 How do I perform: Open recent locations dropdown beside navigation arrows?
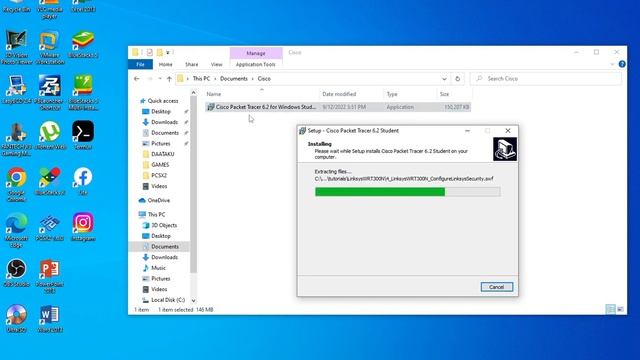pos(160,79)
